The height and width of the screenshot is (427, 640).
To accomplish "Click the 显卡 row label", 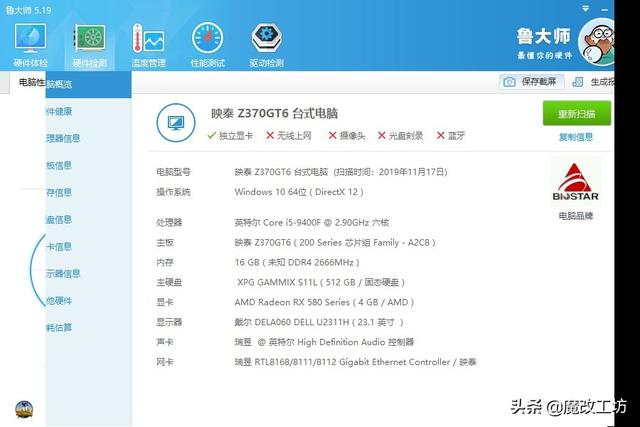I will pos(165,302).
